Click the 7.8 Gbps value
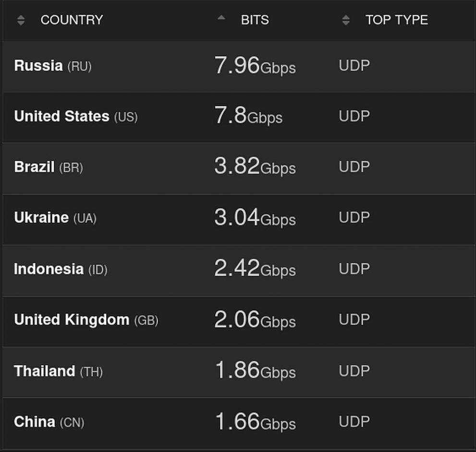Image resolution: width=476 pixels, height=452 pixels. (248, 117)
